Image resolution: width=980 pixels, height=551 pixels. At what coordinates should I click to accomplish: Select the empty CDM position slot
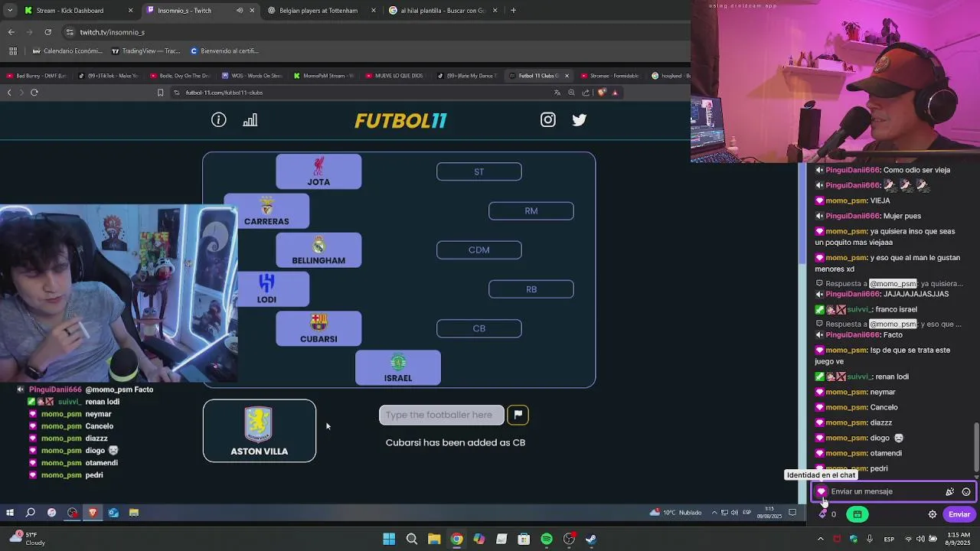(x=479, y=250)
